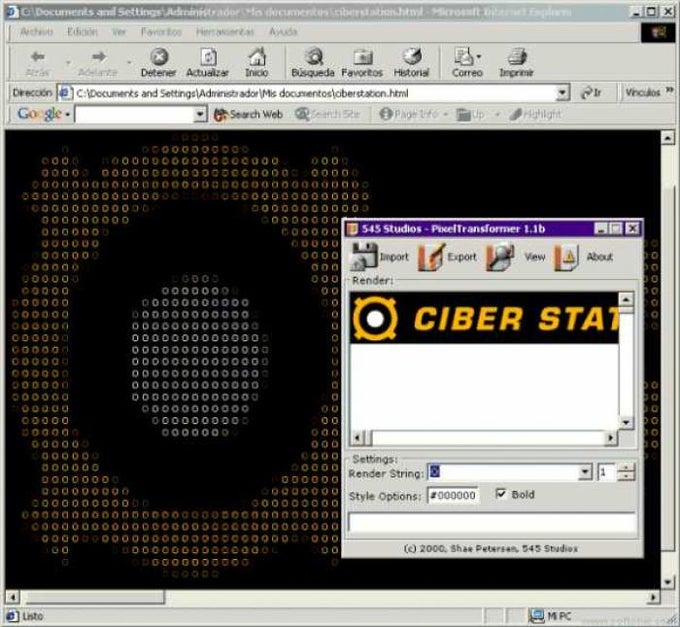The width and height of the screenshot is (680, 627).
Task: Open the Favoritos menu
Action: pyautogui.click(x=161, y=32)
